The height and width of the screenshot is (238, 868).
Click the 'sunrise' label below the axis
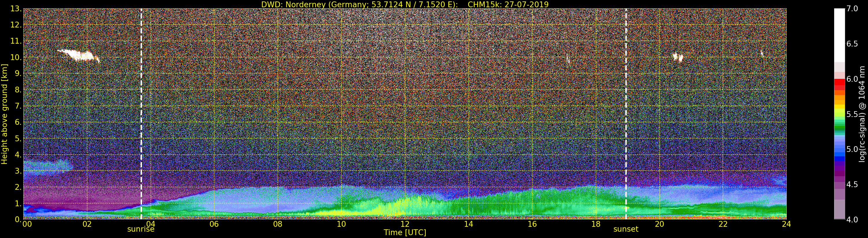tap(141, 229)
